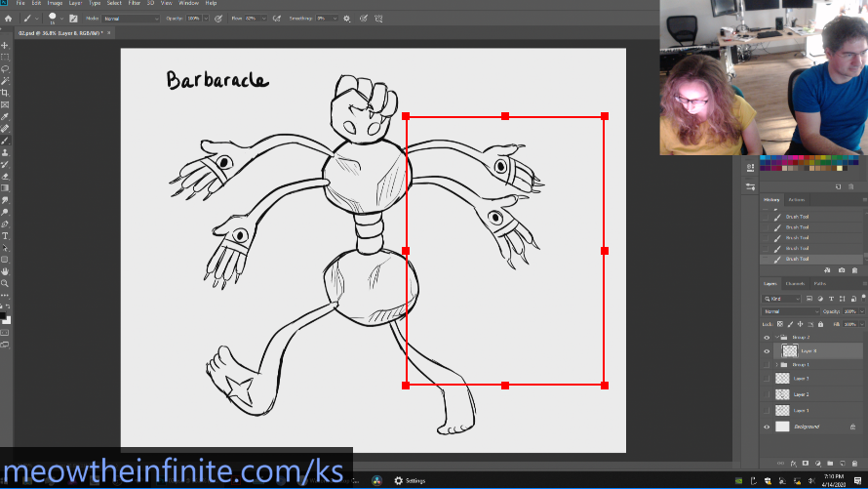
Task: Open the Image menu
Action: (x=55, y=3)
